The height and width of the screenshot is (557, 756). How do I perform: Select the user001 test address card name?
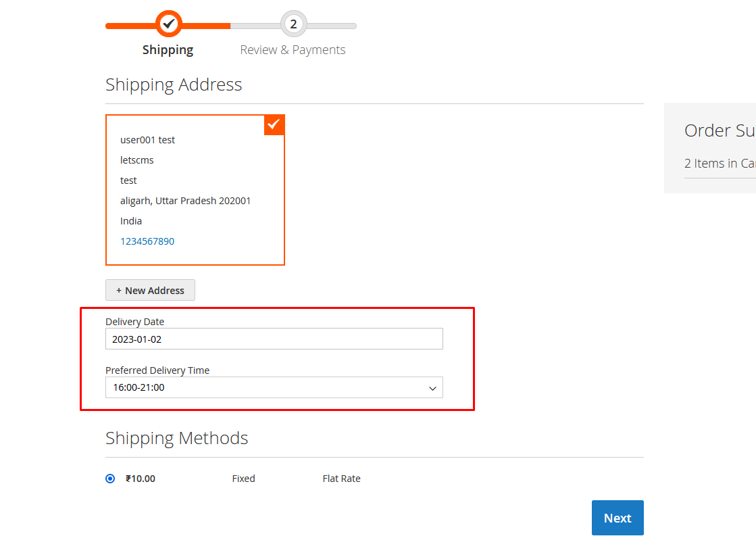[x=147, y=140]
